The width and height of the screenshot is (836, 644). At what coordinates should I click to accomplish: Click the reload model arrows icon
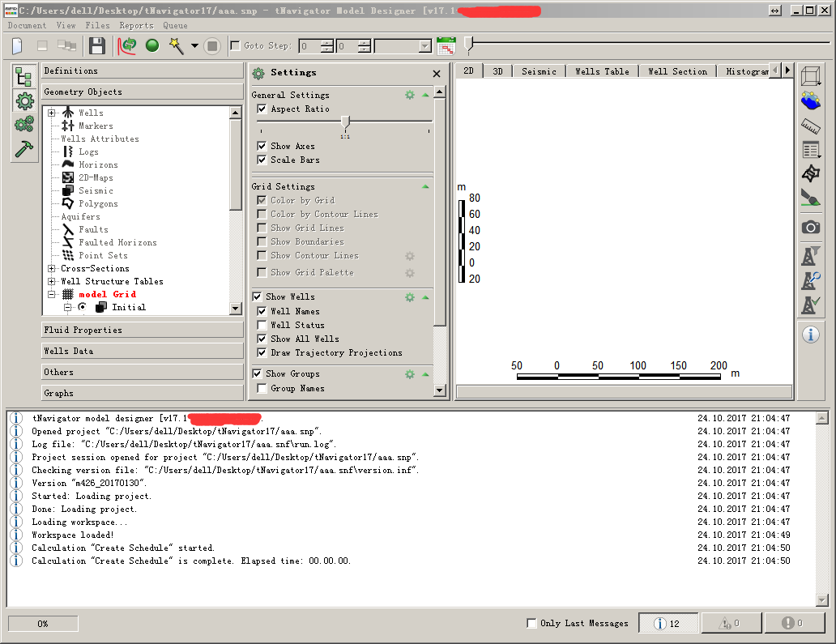point(127,46)
